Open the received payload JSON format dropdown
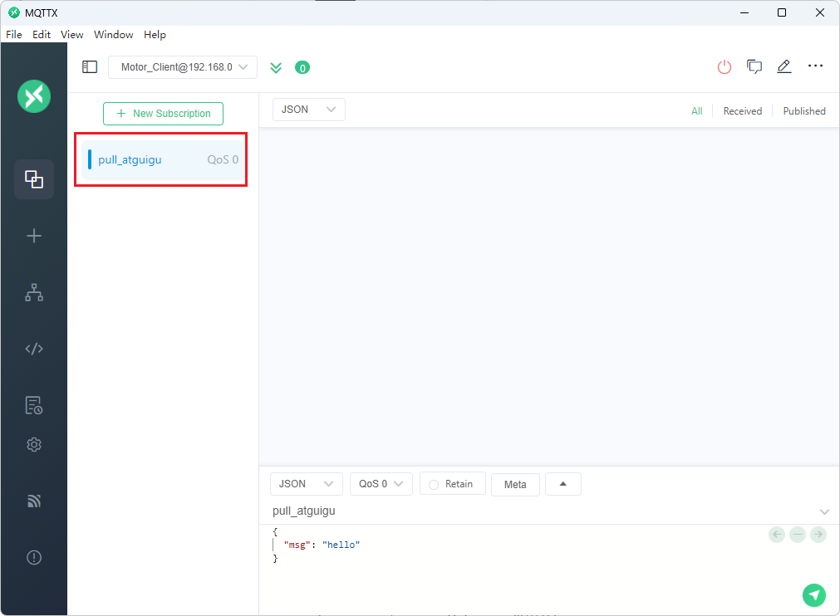This screenshot has height=616, width=840. (x=308, y=110)
